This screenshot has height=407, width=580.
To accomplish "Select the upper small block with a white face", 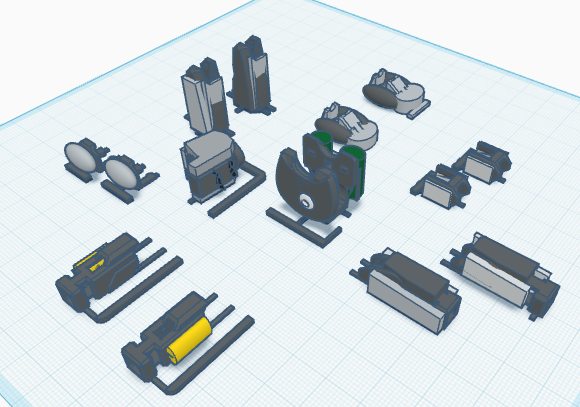I will pyautogui.click(x=482, y=162).
